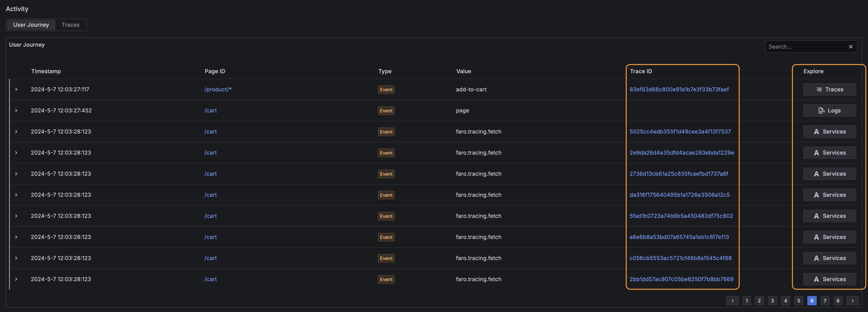Click page 3 in pagination
The image size is (868, 312).
772,300
